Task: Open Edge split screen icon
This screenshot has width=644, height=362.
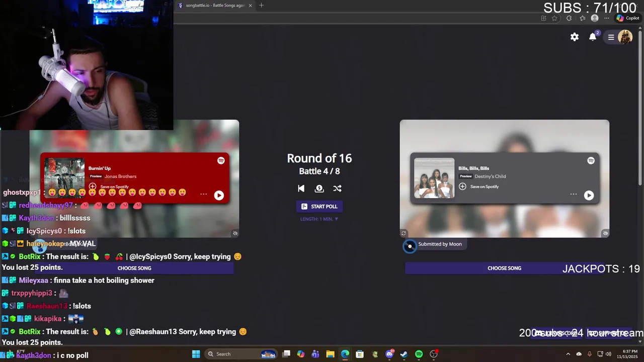Action: point(543,18)
